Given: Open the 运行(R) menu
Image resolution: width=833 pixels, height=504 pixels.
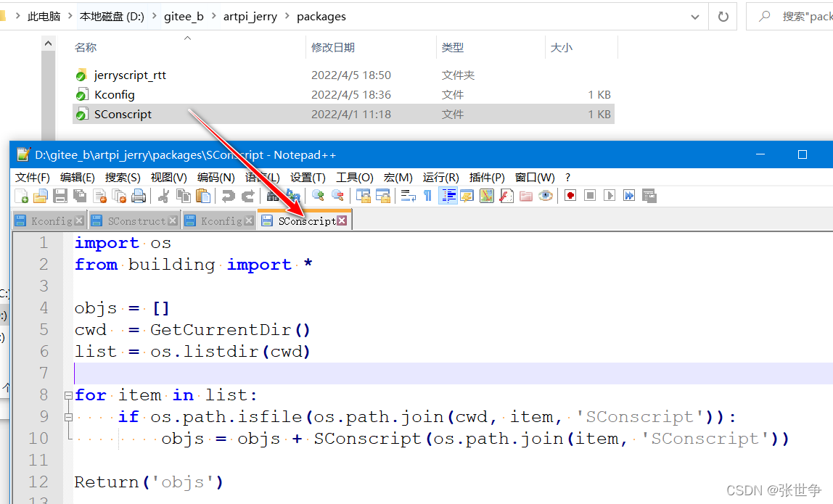Looking at the screenshot, I should (441, 178).
